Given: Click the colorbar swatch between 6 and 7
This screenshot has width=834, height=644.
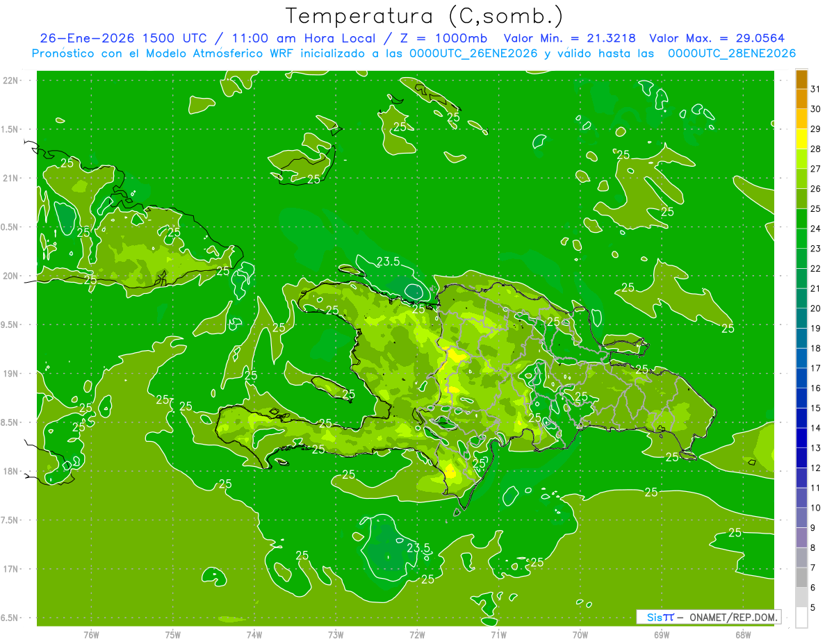Looking at the screenshot, I should click(801, 578).
